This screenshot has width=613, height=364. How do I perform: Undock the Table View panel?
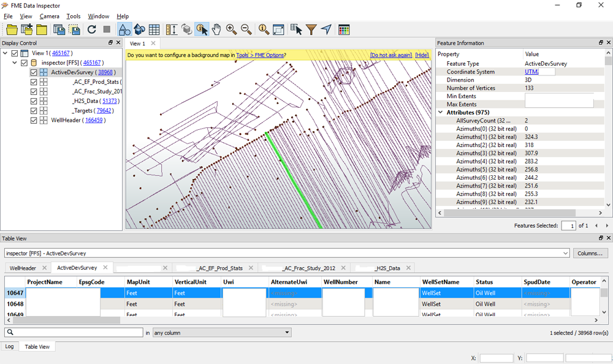[x=601, y=238]
